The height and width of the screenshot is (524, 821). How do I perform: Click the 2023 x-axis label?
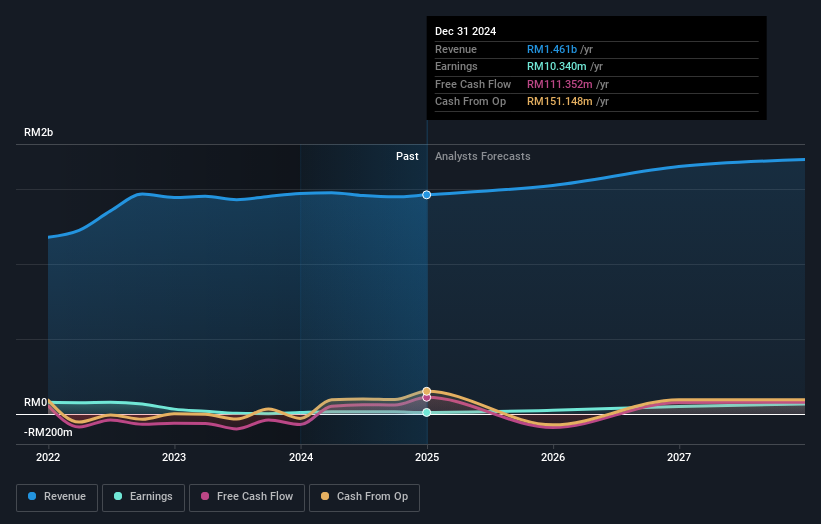(174, 457)
